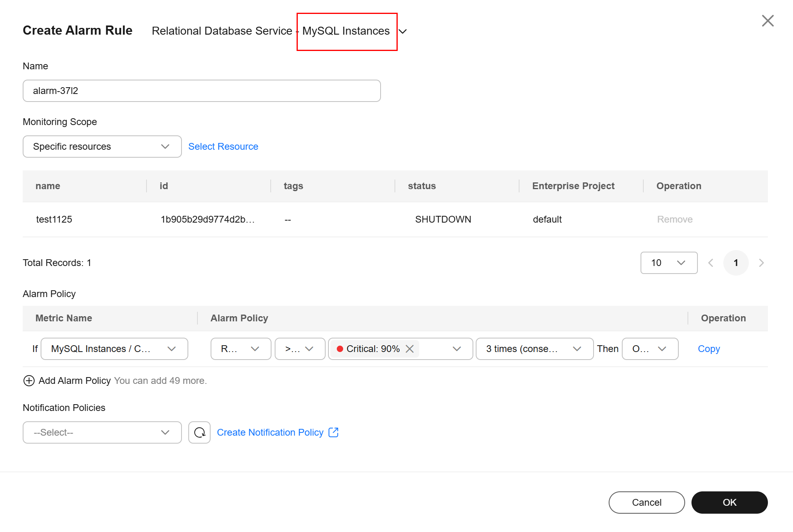This screenshot has height=532, width=793.
Task: Open the Notification Policies select dropdown
Action: tap(102, 432)
